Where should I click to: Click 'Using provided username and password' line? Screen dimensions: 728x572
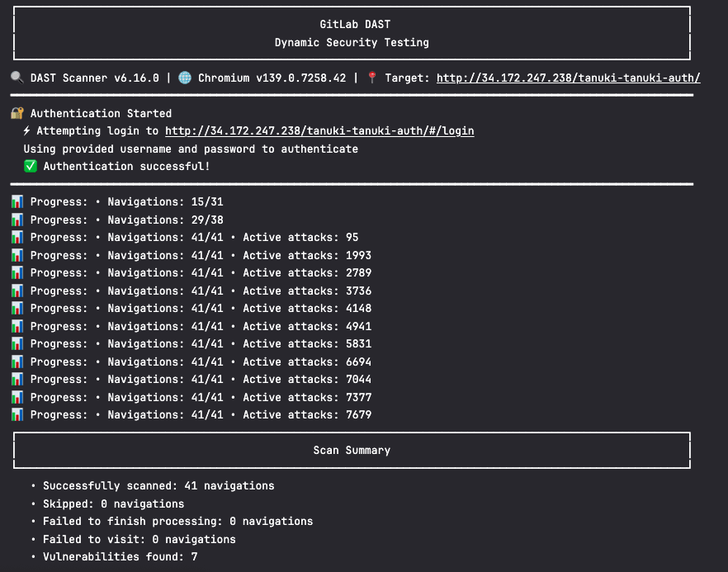(x=191, y=149)
